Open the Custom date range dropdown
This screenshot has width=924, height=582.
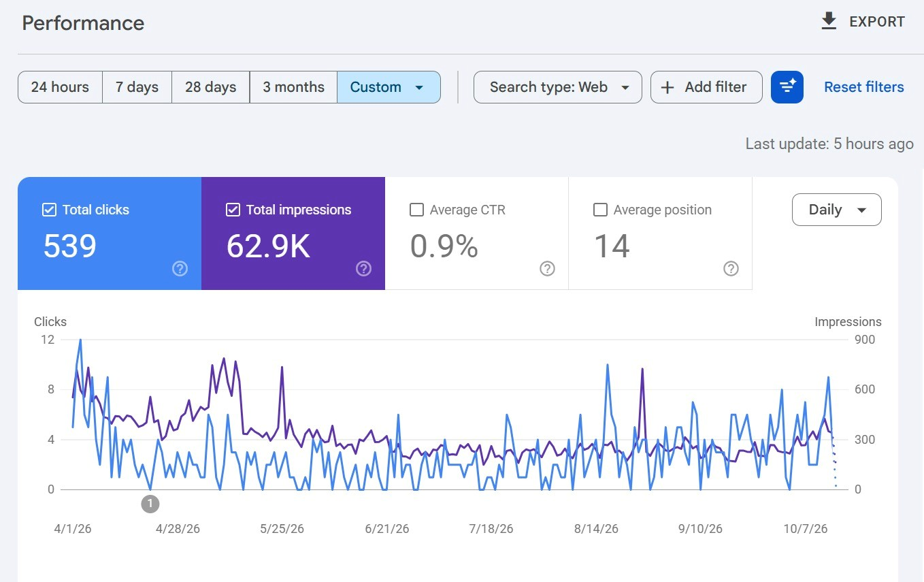pyautogui.click(x=389, y=87)
